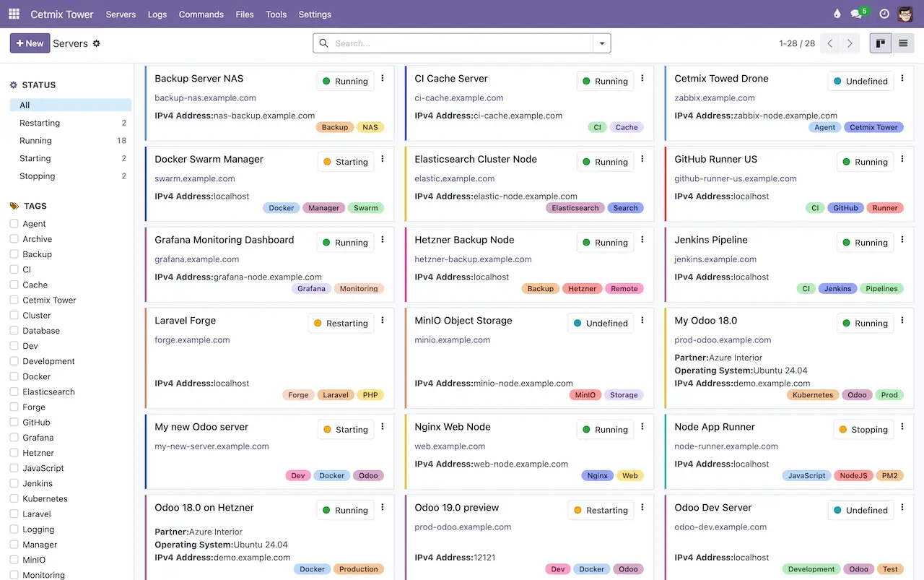Click the New button
The width and height of the screenshot is (924, 580).
(x=30, y=43)
